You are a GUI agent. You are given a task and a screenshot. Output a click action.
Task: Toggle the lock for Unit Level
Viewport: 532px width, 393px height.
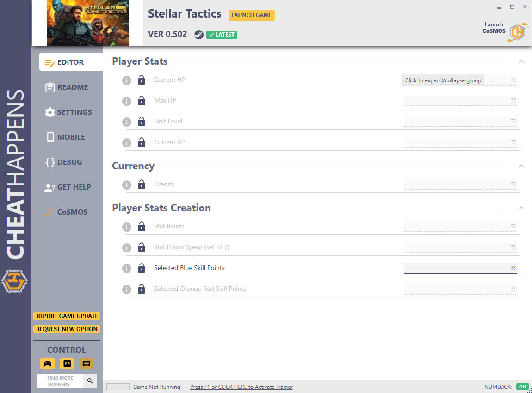click(x=142, y=122)
